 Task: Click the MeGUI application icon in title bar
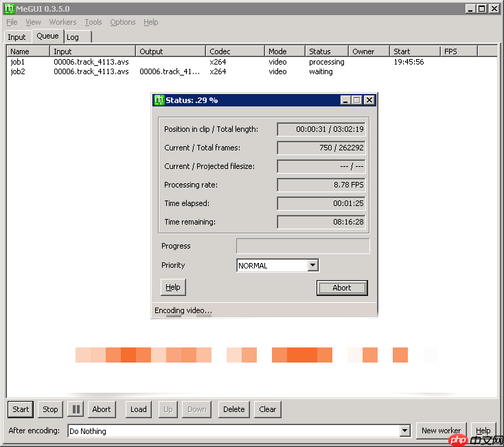click(x=9, y=8)
